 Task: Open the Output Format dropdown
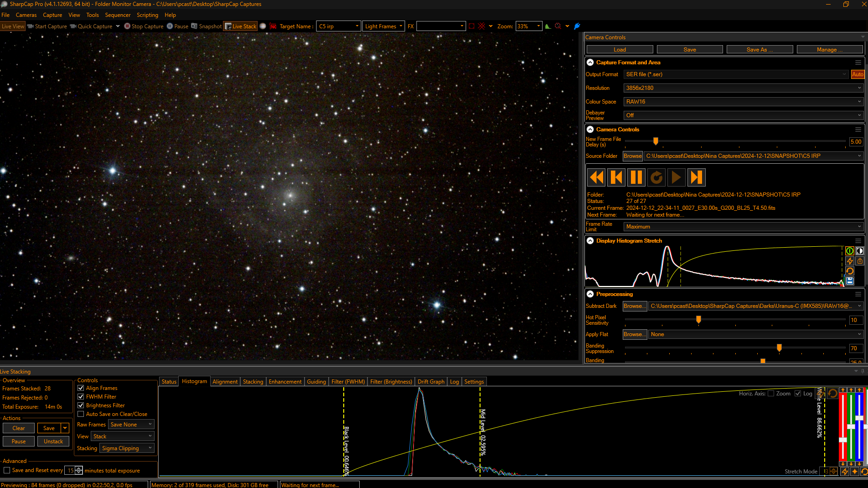click(736, 74)
